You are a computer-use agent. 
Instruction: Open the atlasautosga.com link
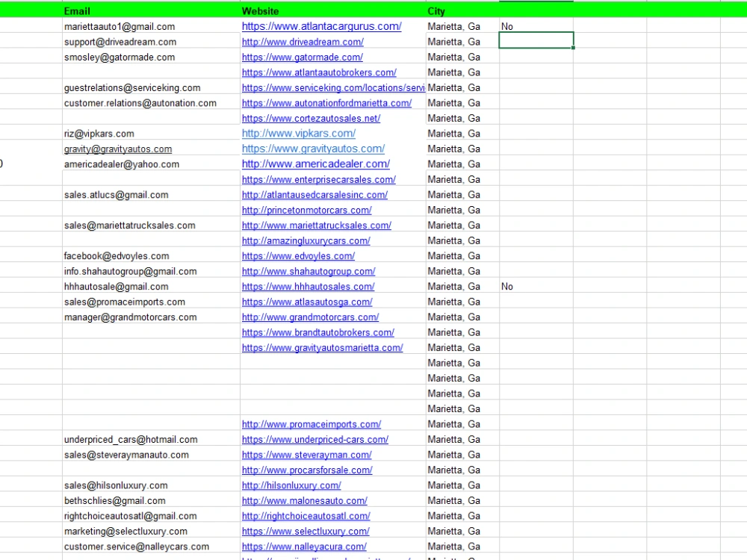click(307, 302)
